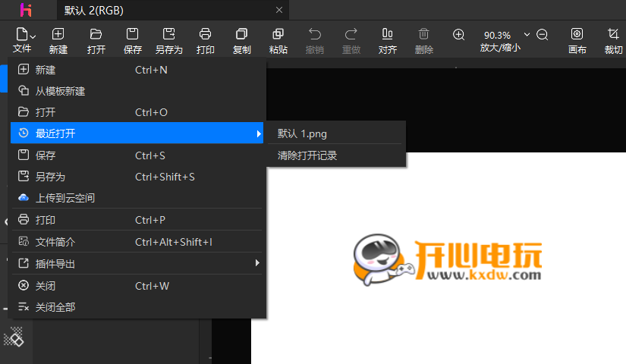Open recent file 默认 1.png
This screenshot has height=364, width=626.
(303, 133)
